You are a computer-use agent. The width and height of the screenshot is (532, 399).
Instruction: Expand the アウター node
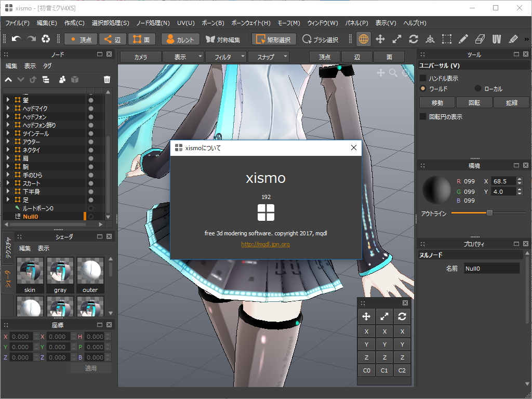pyautogui.click(x=8, y=141)
